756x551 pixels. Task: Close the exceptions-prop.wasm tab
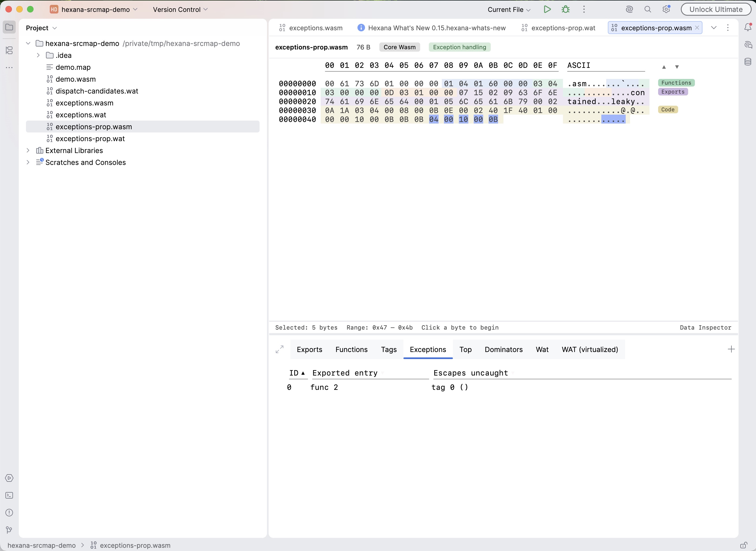697,28
